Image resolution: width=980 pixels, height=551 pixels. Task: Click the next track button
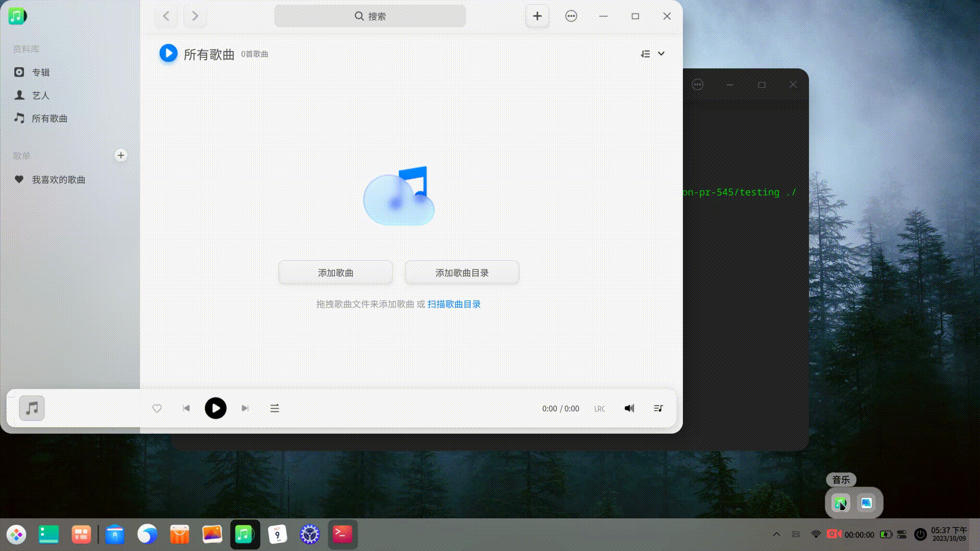[245, 408]
